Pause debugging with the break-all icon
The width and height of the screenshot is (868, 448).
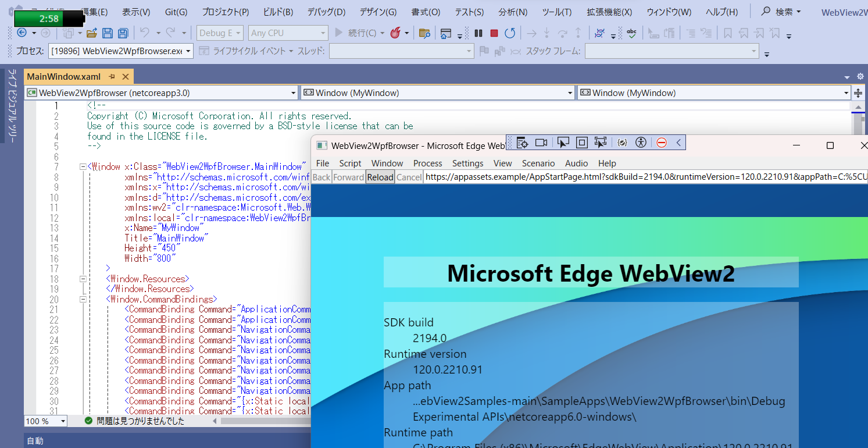point(478,33)
